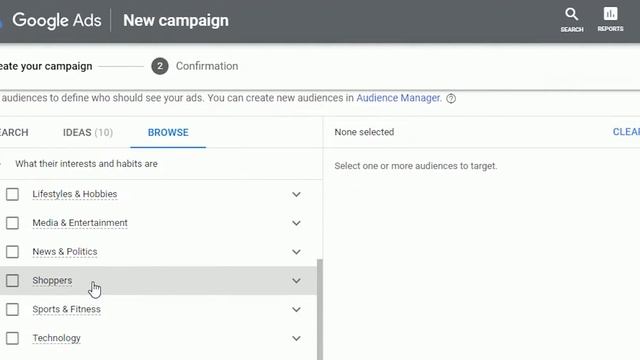The width and height of the screenshot is (640, 360).
Task: Clear the selected audiences
Action: point(626,132)
